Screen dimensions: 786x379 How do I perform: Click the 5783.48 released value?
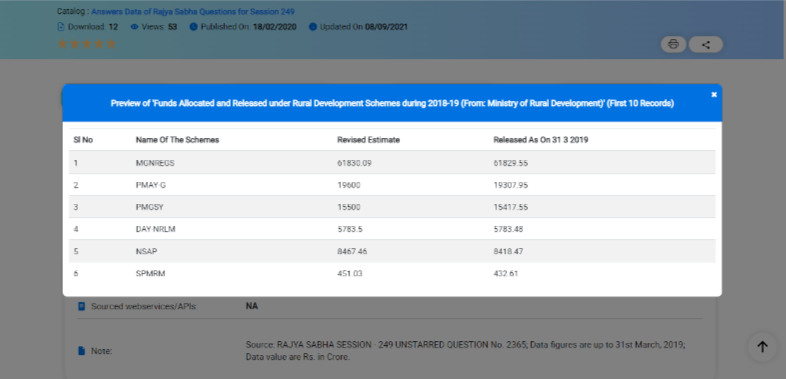pos(508,229)
